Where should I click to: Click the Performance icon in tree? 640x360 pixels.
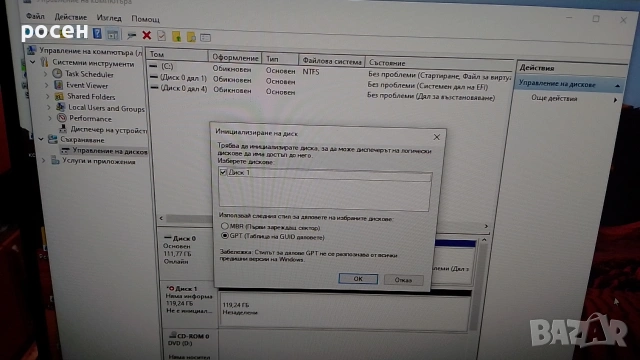tap(62, 118)
